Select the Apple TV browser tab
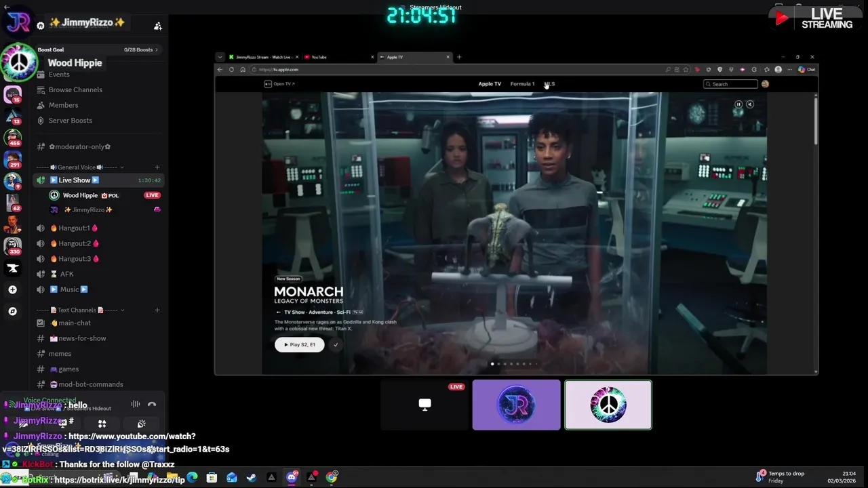This screenshot has width=868, height=488. (x=414, y=57)
